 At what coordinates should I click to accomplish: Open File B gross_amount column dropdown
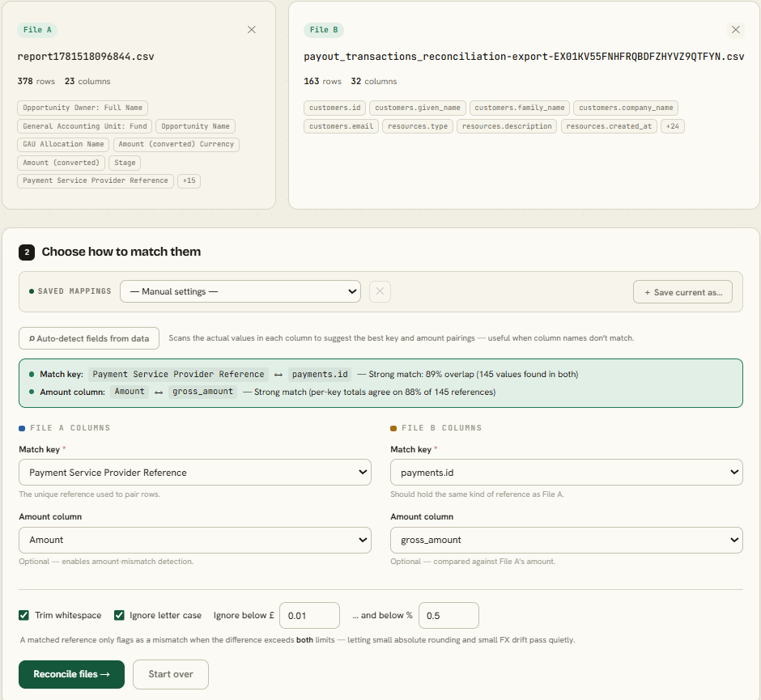point(567,540)
